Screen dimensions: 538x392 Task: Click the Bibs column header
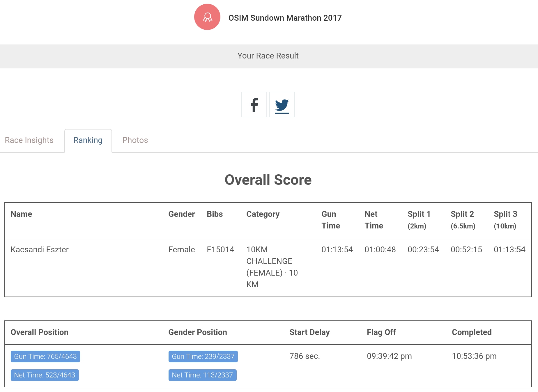coord(215,214)
